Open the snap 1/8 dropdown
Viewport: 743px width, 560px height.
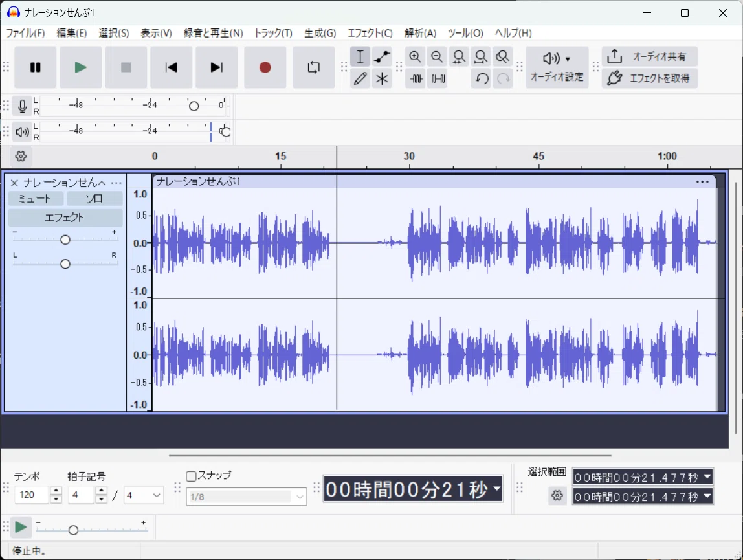[x=247, y=497]
